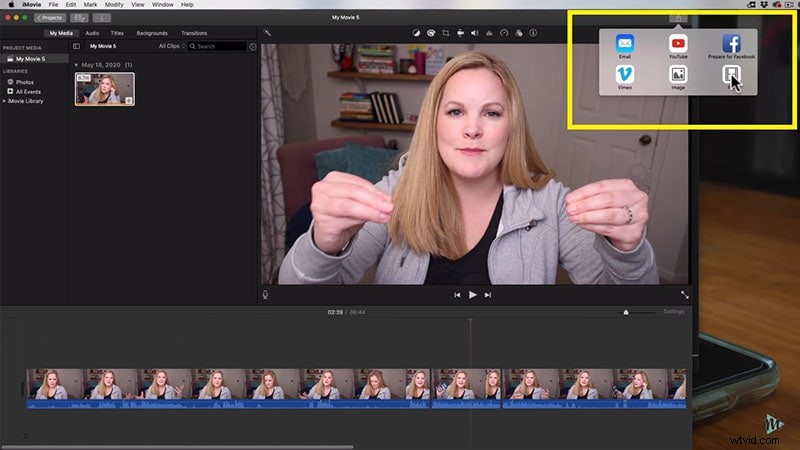Share the movie via Email
The width and height of the screenshot is (800, 450).
[624, 44]
